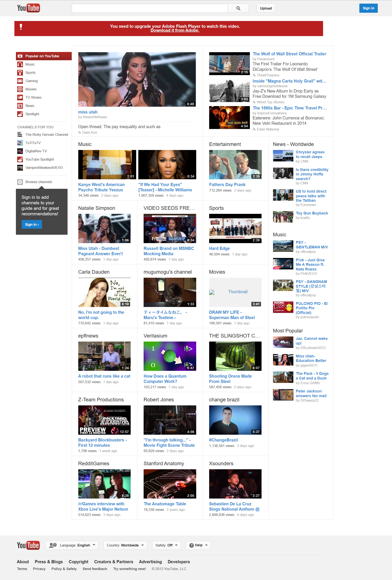Click the Developers footer link
Screen dimensions: 392x580
click(179, 562)
